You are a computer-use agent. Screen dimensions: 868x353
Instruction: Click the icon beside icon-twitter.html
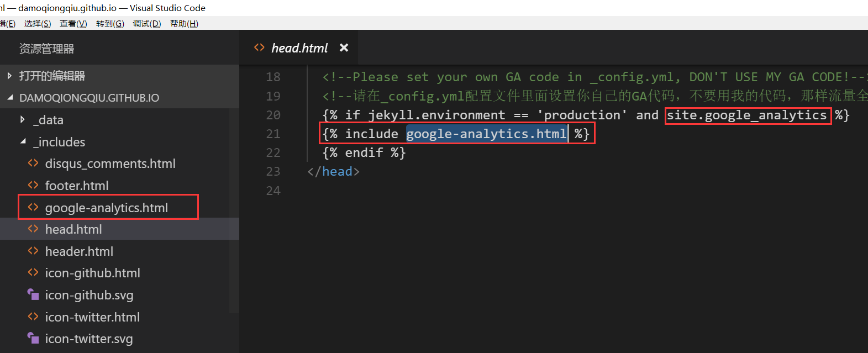pyautogui.click(x=33, y=317)
